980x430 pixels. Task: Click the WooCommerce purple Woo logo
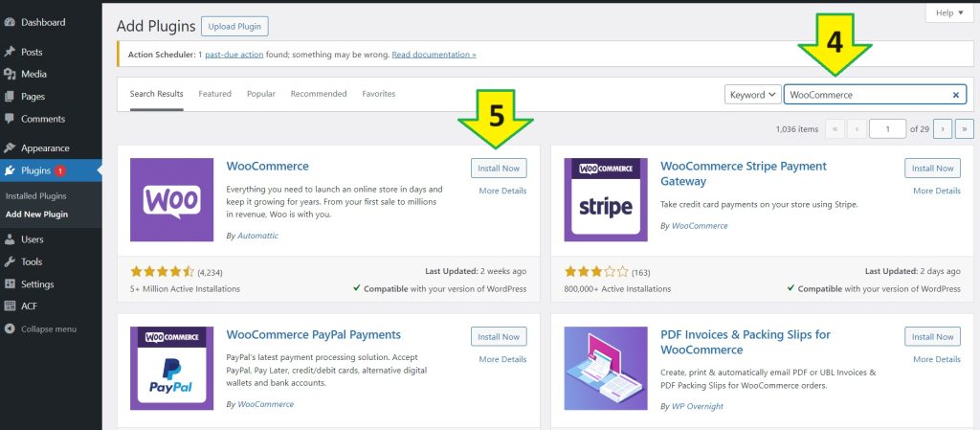coord(172,199)
